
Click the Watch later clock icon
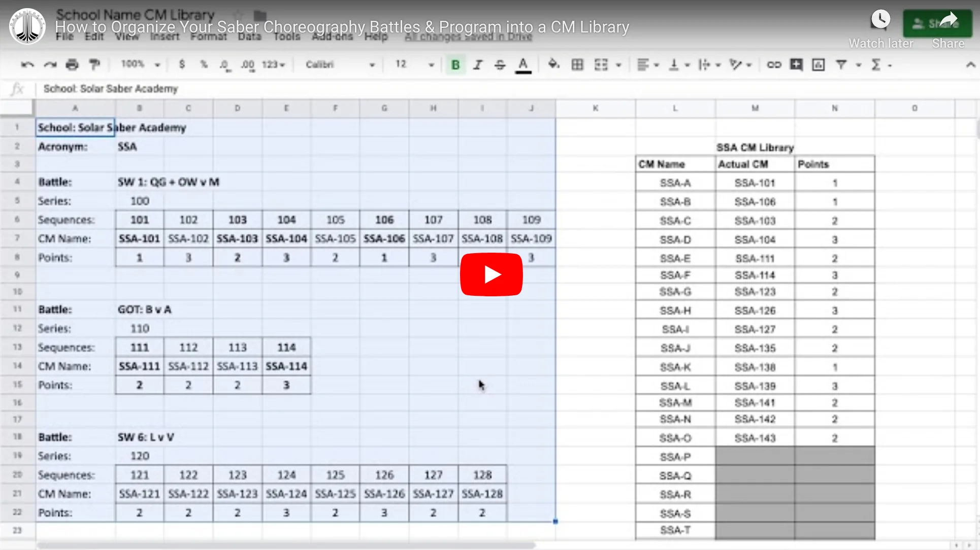(x=880, y=20)
